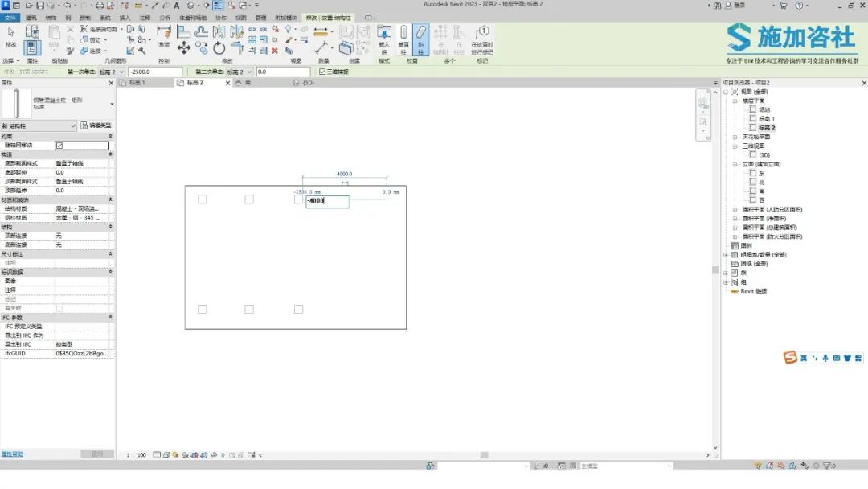Select the Rotate tool in Modify panel
Viewport: 868px width, 489px height.
tap(219, 48)
